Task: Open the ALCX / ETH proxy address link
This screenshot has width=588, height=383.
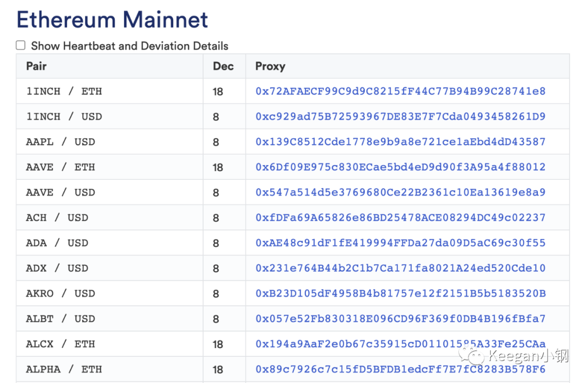Action: (401, 344)
